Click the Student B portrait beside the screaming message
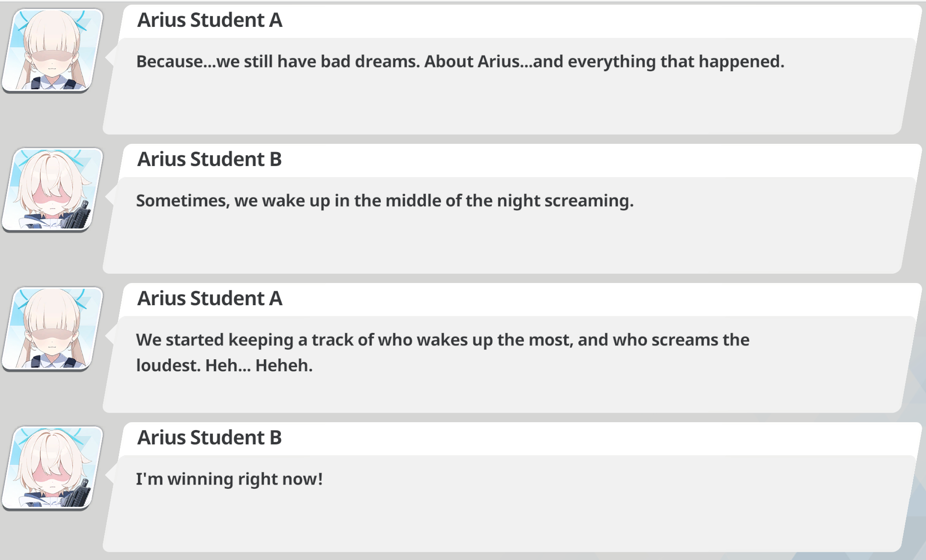 click(52, 189)
